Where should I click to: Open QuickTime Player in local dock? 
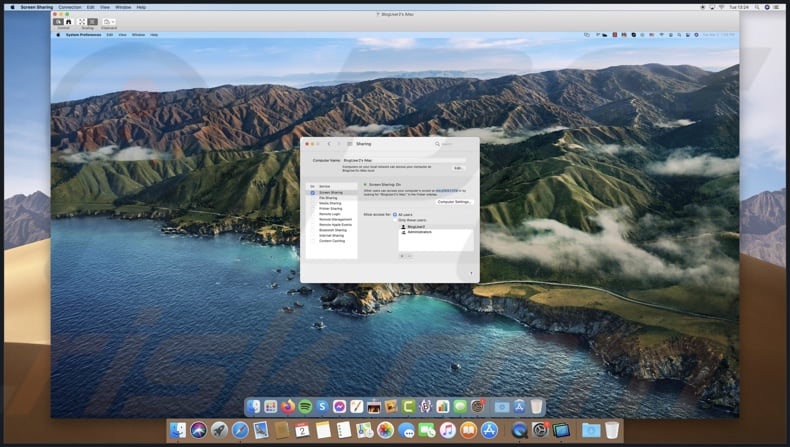[x=519, y=430]
